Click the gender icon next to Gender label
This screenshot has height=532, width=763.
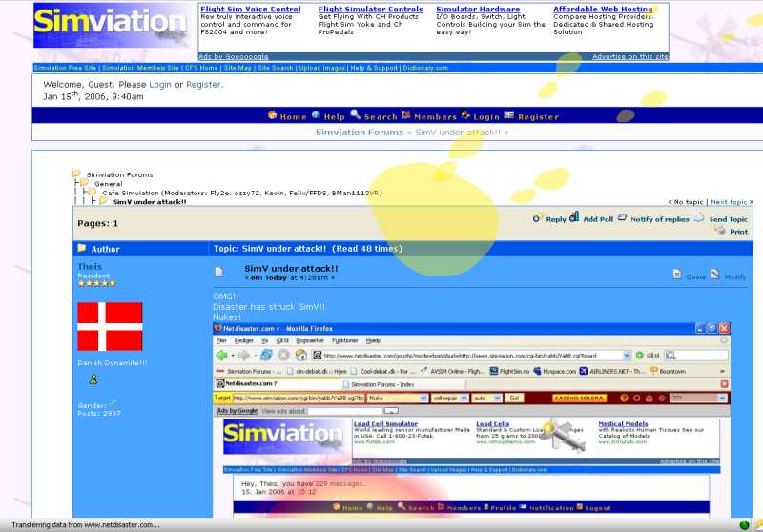pyautogui.click(x=113, y=404)
